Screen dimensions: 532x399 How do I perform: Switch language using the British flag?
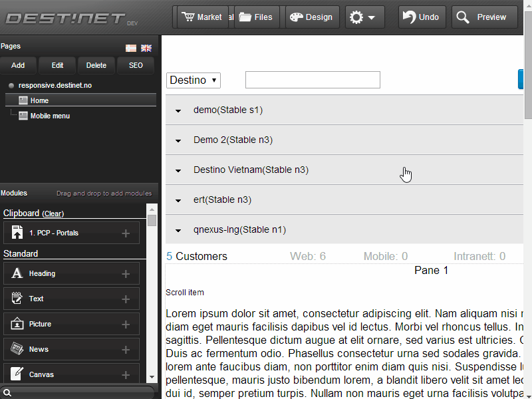[x=146, y=48]
